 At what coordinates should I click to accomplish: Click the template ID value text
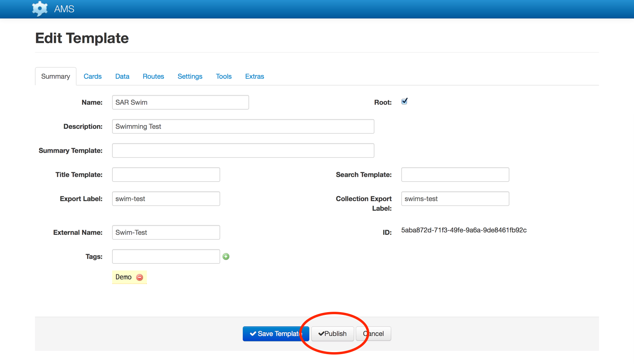click(x=464, y=230)
